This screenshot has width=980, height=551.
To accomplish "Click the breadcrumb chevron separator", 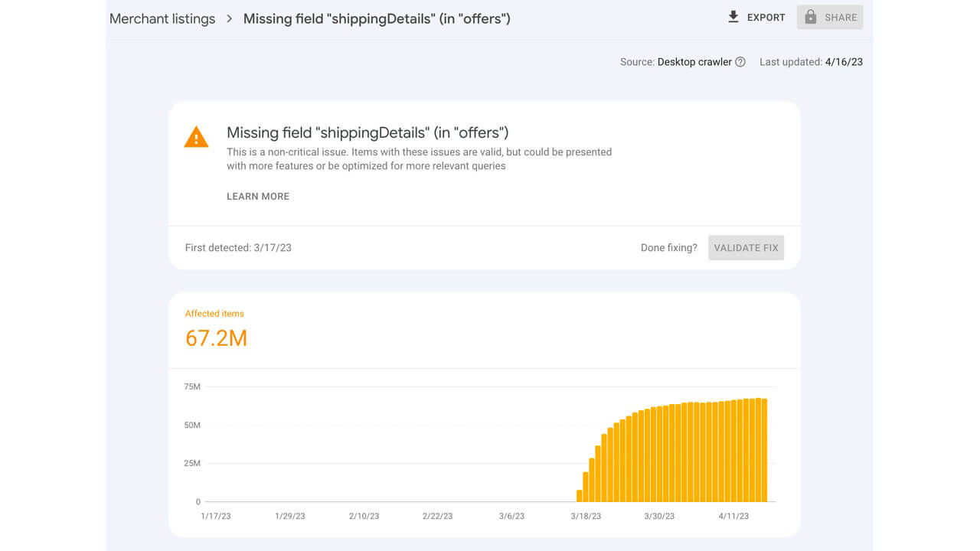I will coord(229,18).
